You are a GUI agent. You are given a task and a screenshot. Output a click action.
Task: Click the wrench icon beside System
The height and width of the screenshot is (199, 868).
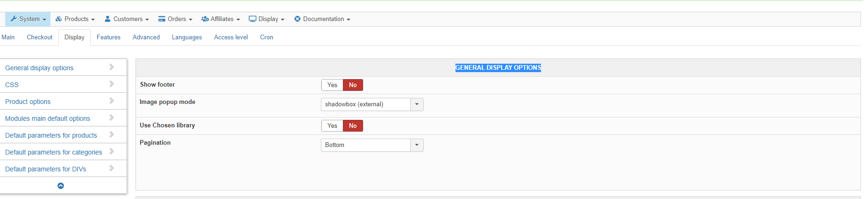[x=14, y=19]
